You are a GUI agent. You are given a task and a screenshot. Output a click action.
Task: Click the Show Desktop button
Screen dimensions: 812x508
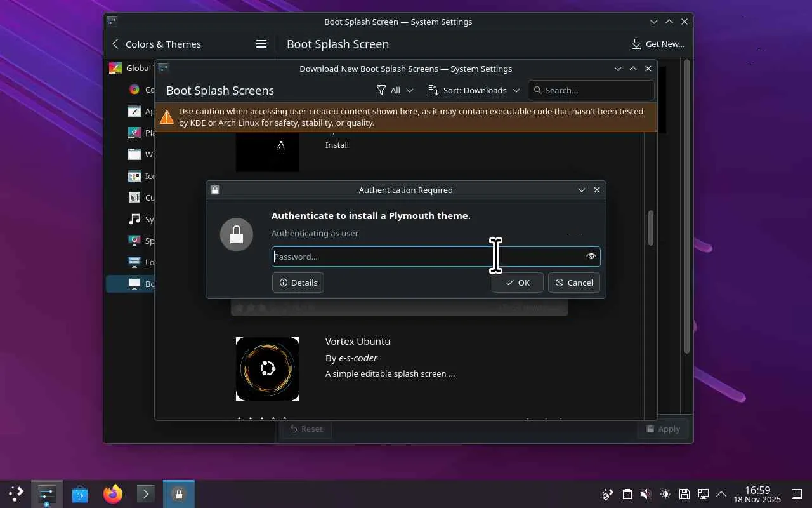(x=797, y=494)
